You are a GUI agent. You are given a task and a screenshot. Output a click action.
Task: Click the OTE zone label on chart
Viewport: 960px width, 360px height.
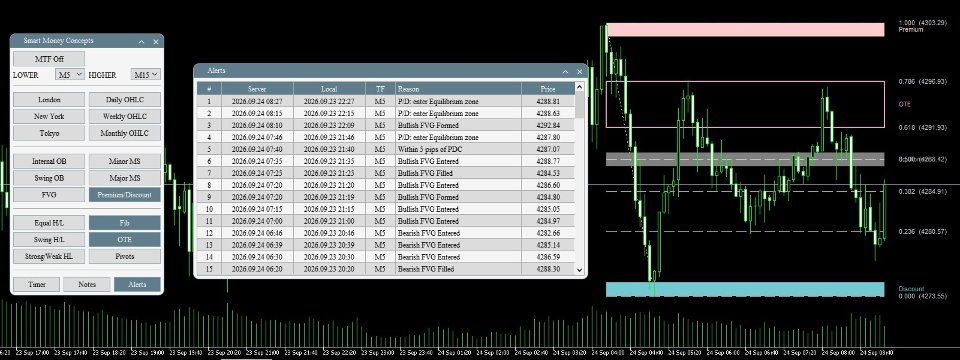pyautogui.click(x=904, y=105)
